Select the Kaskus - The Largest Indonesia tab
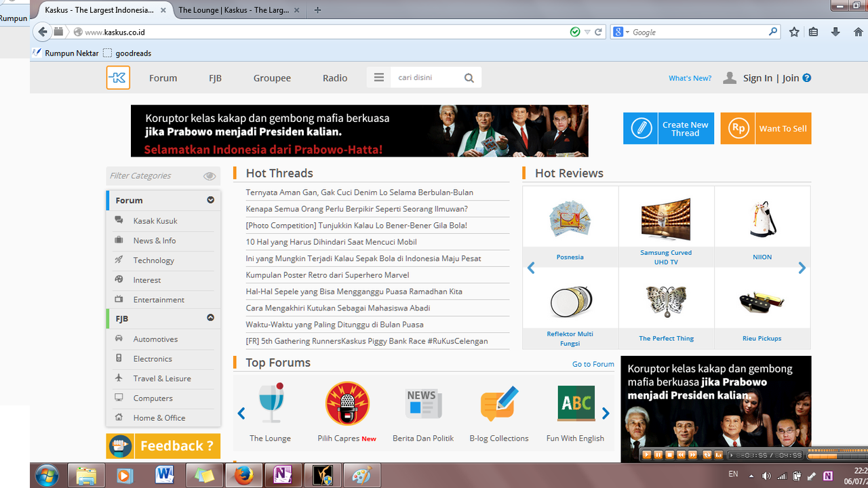The image size is (868, 488). 100,10
